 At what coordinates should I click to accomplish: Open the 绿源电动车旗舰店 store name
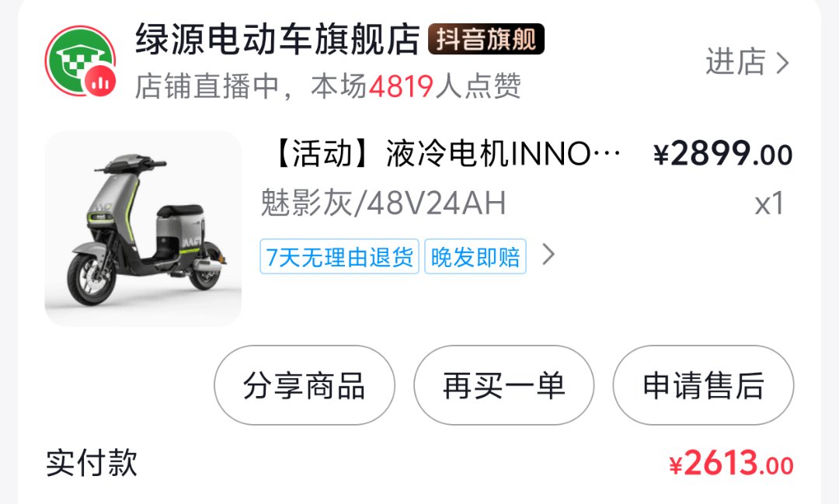(x=277, y=39)
